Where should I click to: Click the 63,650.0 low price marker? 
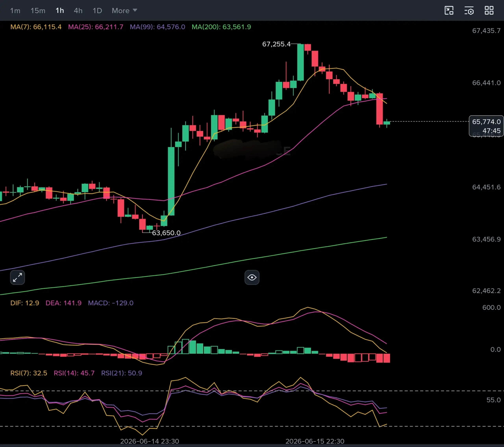tap(166, 233)
